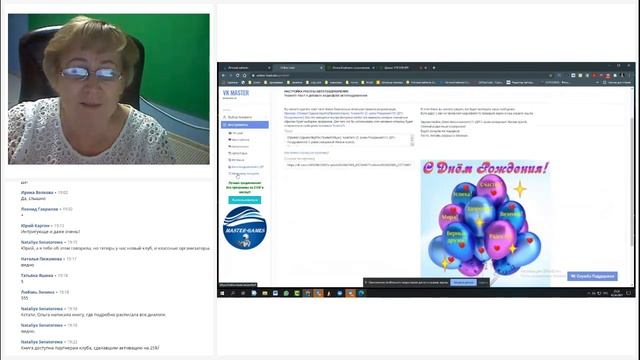
Task: Click the teal button under promo text
Action: (x=245, y=200)
